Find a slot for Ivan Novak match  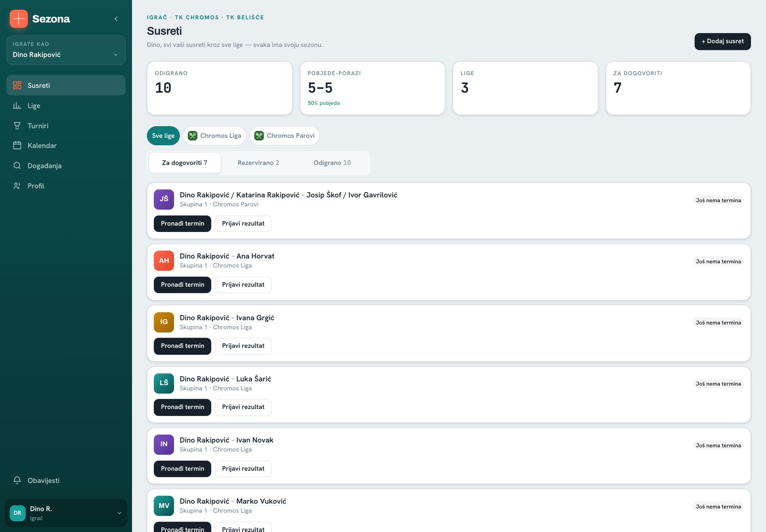[182, 469]
